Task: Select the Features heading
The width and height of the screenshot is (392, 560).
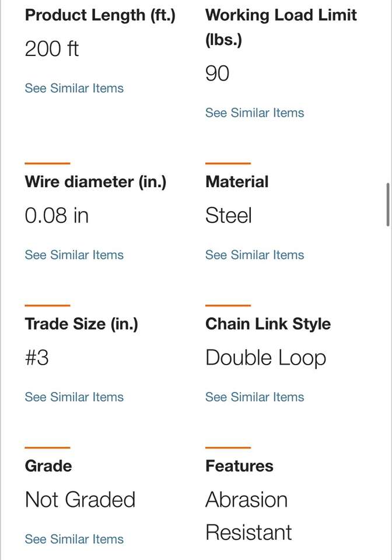Action: tap(239, 466)
